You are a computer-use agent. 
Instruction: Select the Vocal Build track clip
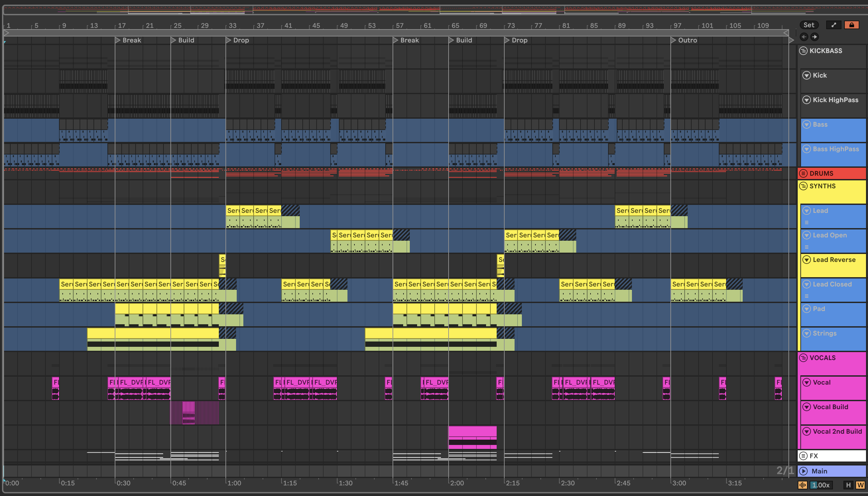[195, 413]
